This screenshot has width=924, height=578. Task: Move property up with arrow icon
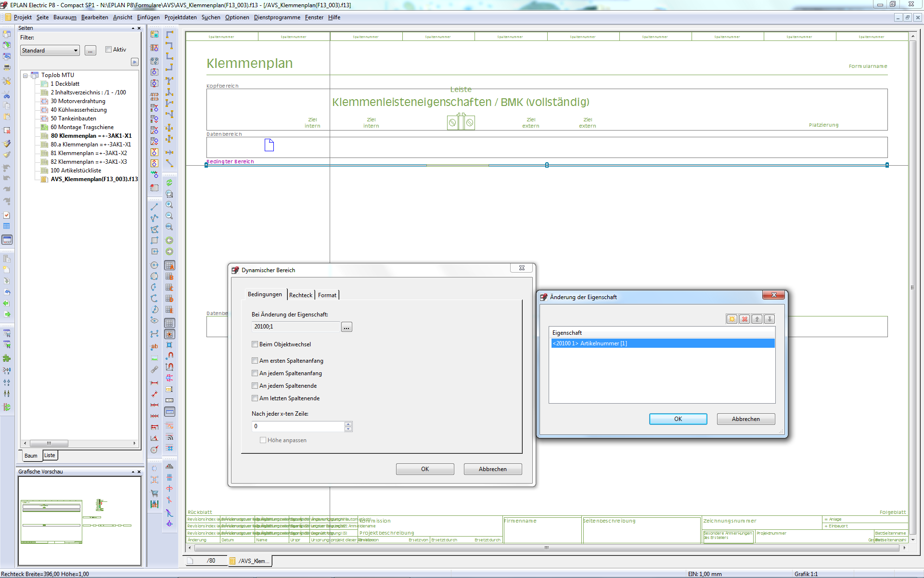coord(757,319)
